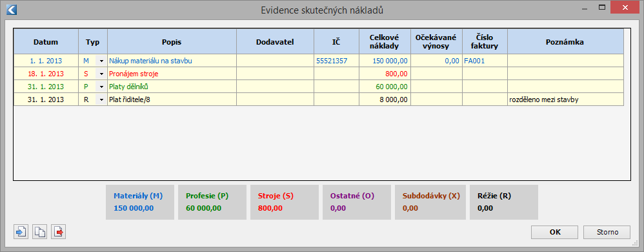
Task: Click the note 'rozděleno mezi stavby'
Action: [544, 100]
